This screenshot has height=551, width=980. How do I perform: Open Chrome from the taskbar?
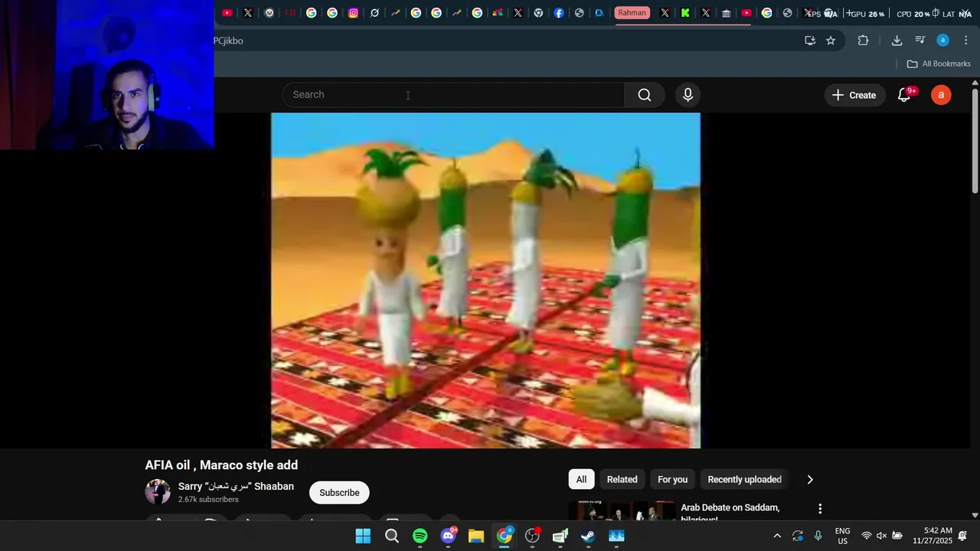(505, 536)
